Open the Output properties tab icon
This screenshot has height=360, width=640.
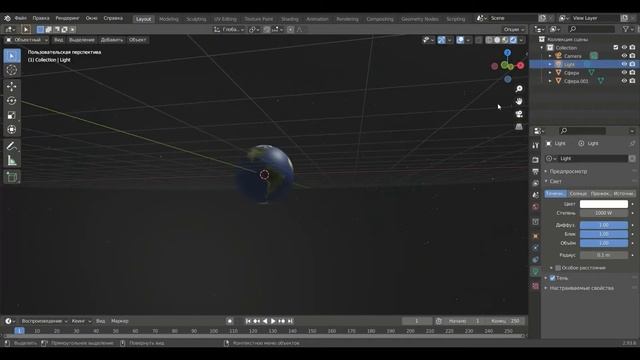click(x=536, y=172)
